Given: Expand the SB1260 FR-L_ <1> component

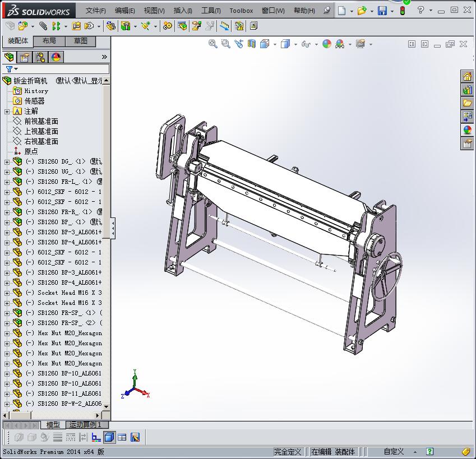Looking at the screenshot, I should pyautogui.click(x=7, y=182).
